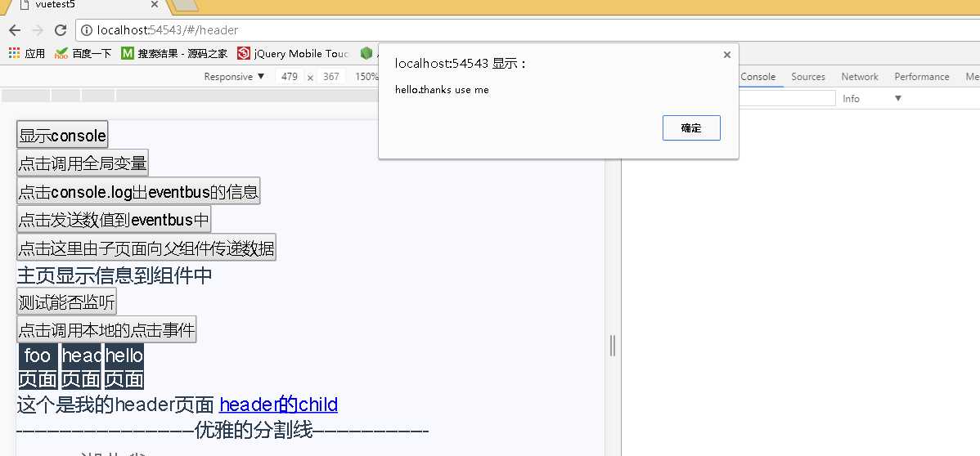The height and width of the screenshot is (456, 980).
Task: Click the 这个是我的header页面 text
Action: [x=115, y=405]
